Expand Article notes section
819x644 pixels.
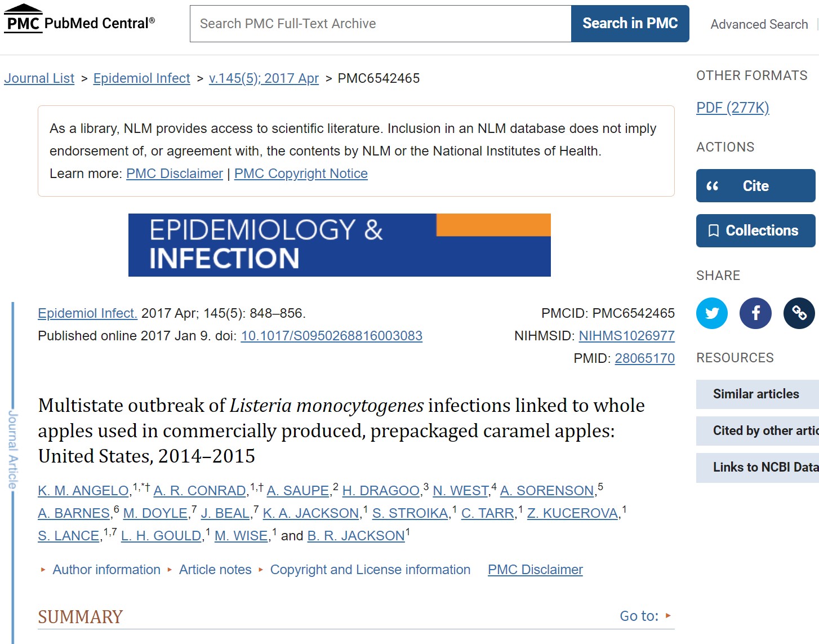click(x=215, y=570)
